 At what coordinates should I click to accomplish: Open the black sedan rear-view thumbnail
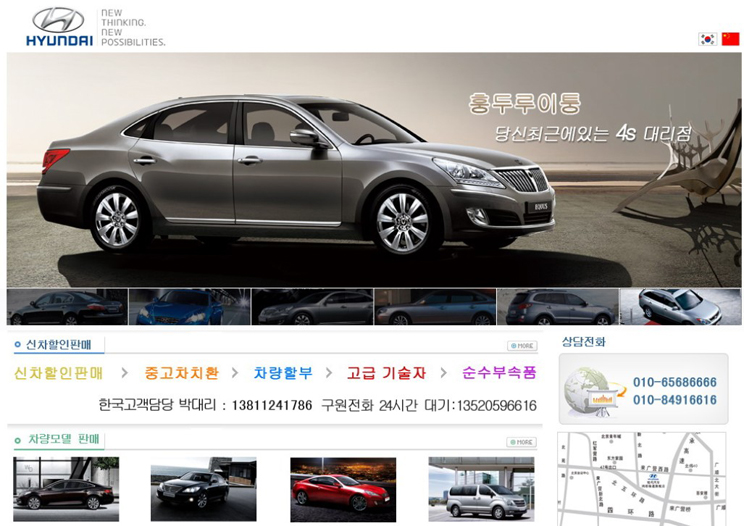pyautogui.click(x=67, y=307)
